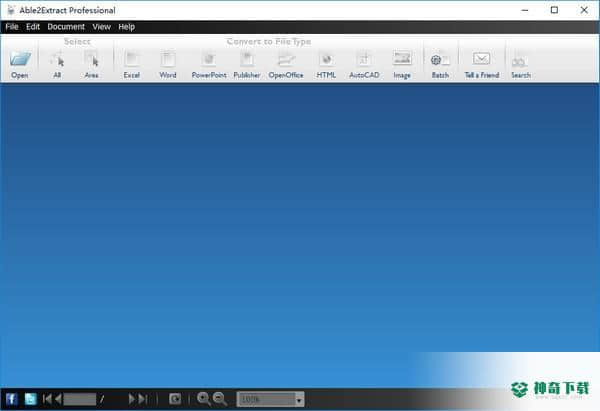Image resolution: width=600 pixels, height=411 pixels.
Task: Open the View menu
Action: pos(101,27)
